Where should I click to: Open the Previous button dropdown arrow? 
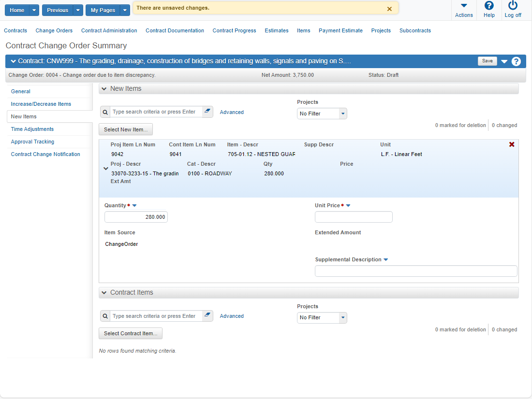[78, 10]
